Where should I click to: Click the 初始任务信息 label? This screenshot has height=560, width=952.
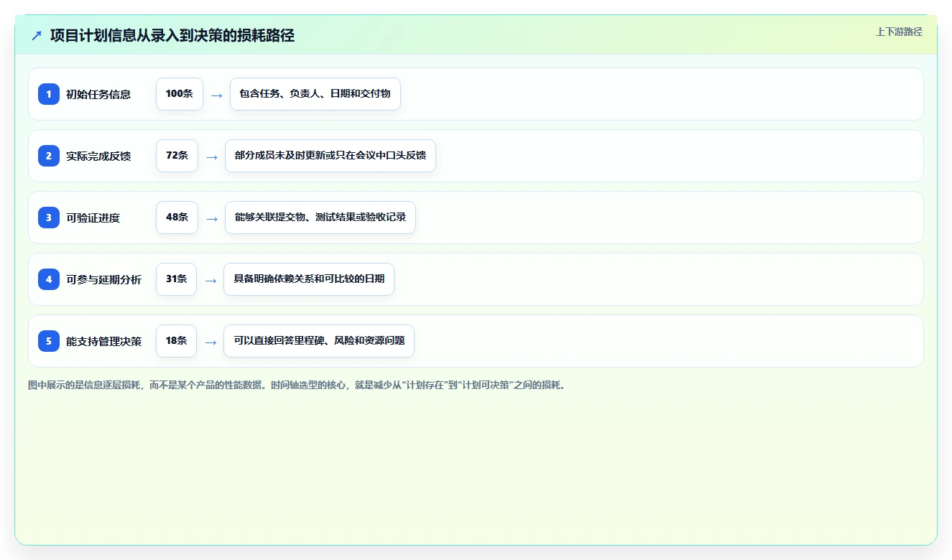coord(98,94)
